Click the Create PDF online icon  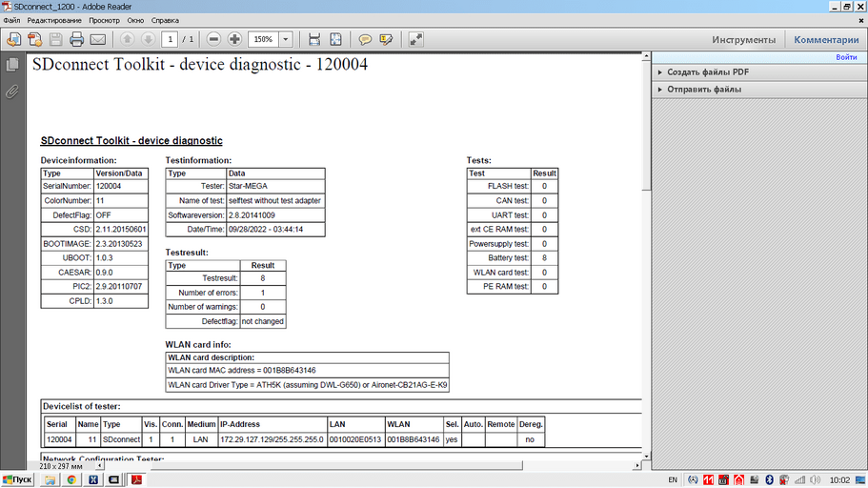pos(35,39)
